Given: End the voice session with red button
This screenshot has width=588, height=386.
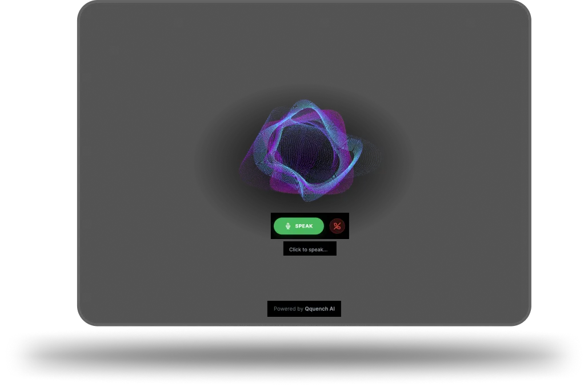Looking at the screenshot, I should click(x=337, y=226).
